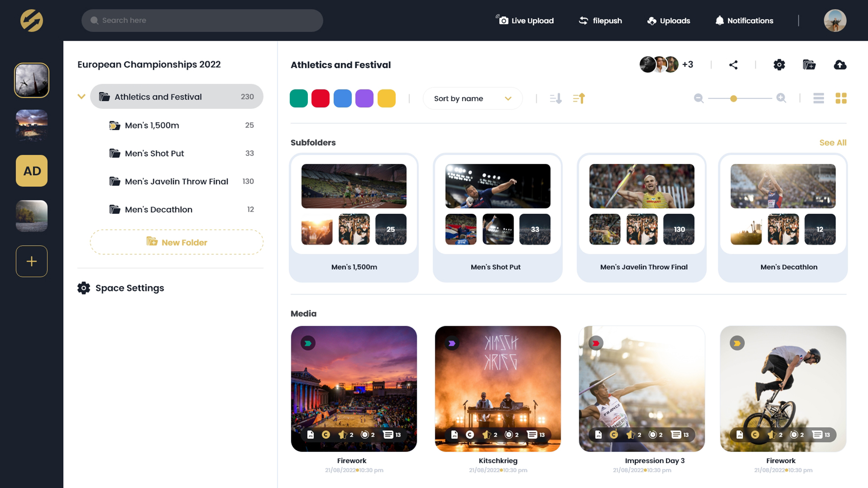Screen dimensions: 868x488
Task: Click the cloud upload icon
Action: 840,65
